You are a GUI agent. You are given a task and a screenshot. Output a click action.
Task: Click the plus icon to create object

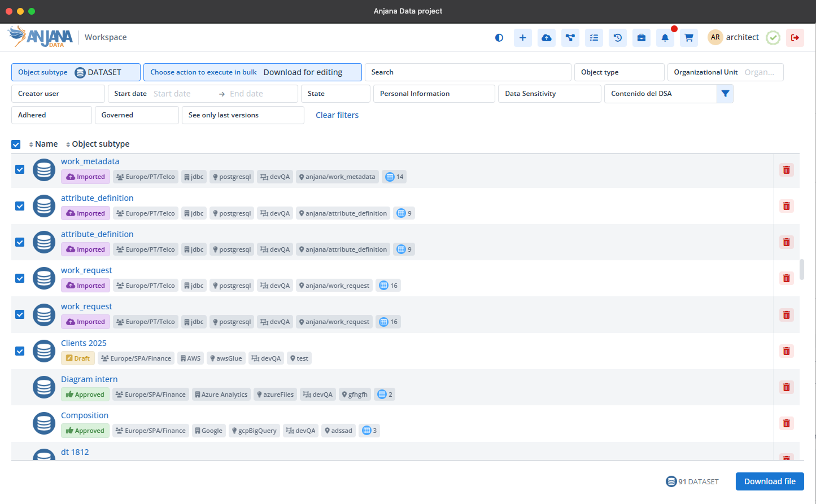(x=523, y=38)
